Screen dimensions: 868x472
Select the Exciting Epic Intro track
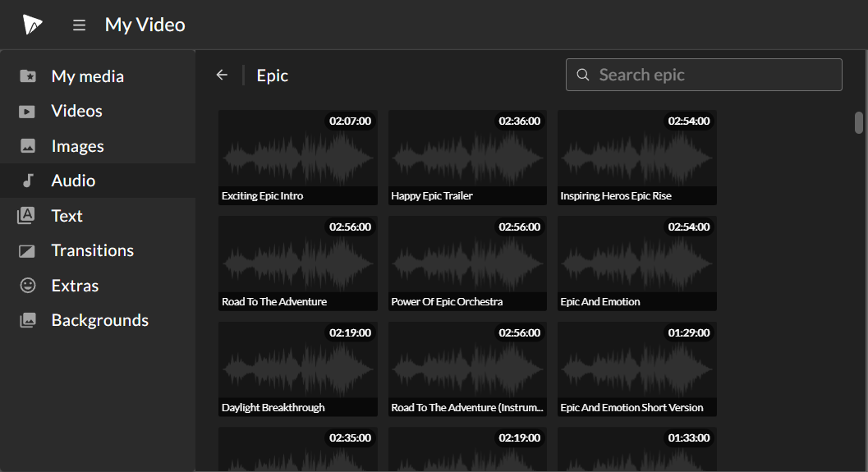(x=298, y=158)
